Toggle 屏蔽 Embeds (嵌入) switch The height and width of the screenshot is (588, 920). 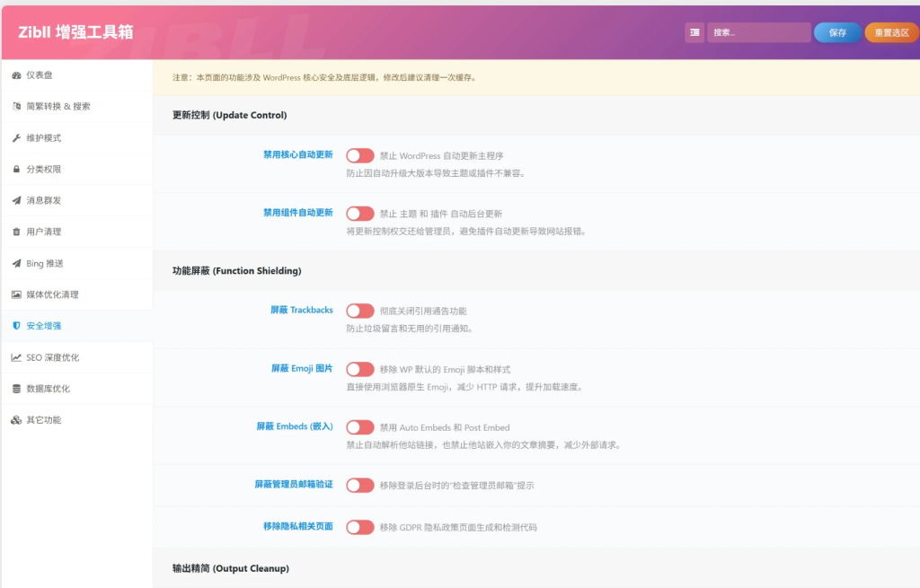tap(359, 426)
